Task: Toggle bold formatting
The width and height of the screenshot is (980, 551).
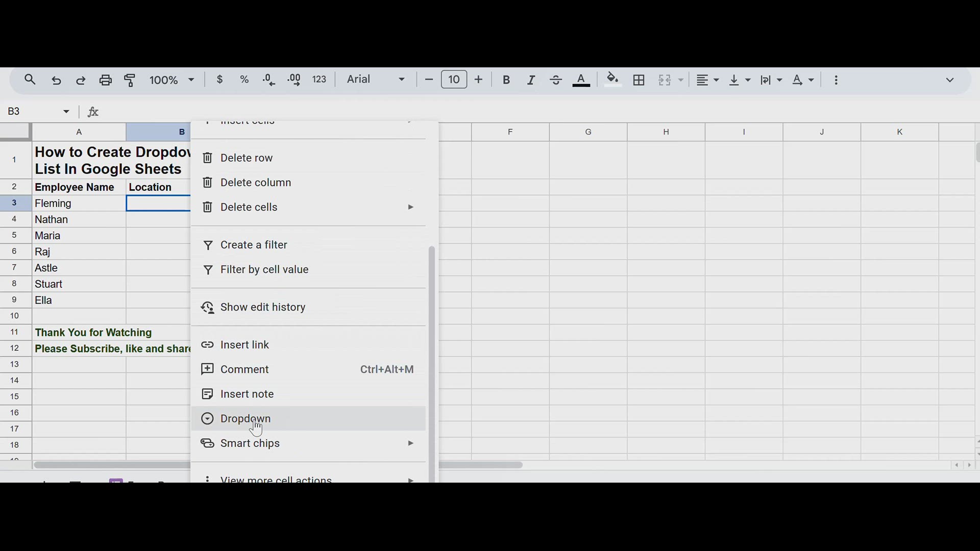Action: [507, 80]
